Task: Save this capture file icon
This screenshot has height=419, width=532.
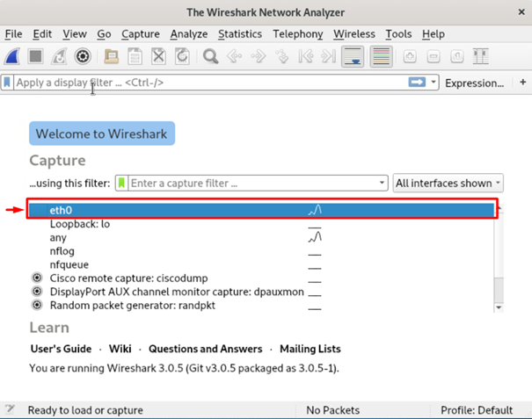Action: (135, 56)
